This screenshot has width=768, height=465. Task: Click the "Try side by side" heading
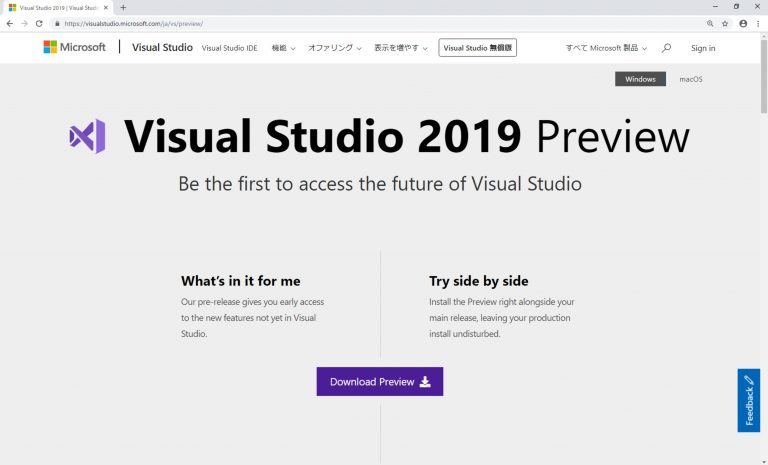(479, 281)
